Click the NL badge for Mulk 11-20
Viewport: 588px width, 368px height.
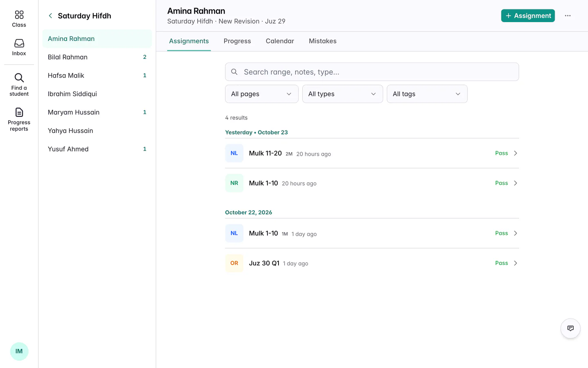pos(234,153)
